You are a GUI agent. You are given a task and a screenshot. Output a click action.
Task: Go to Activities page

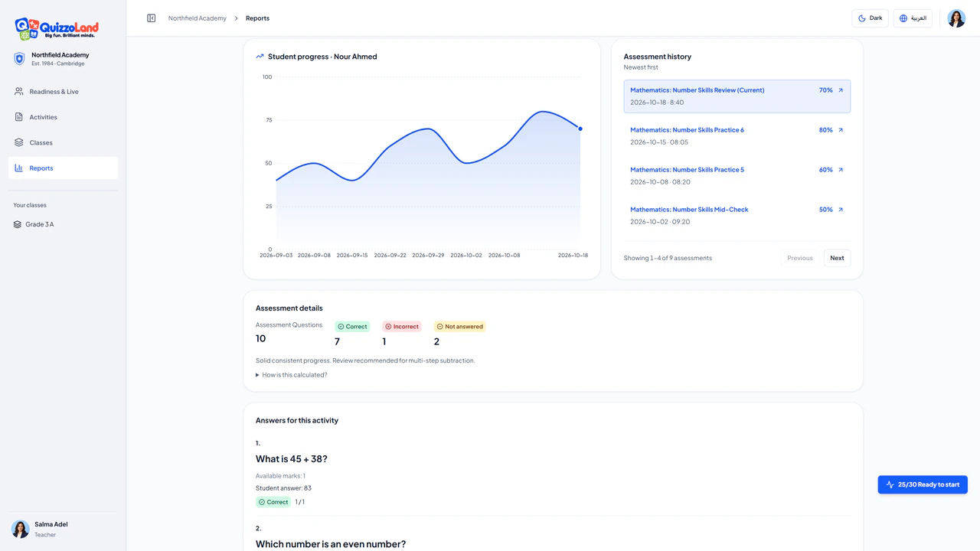click(x=63, y=117)
